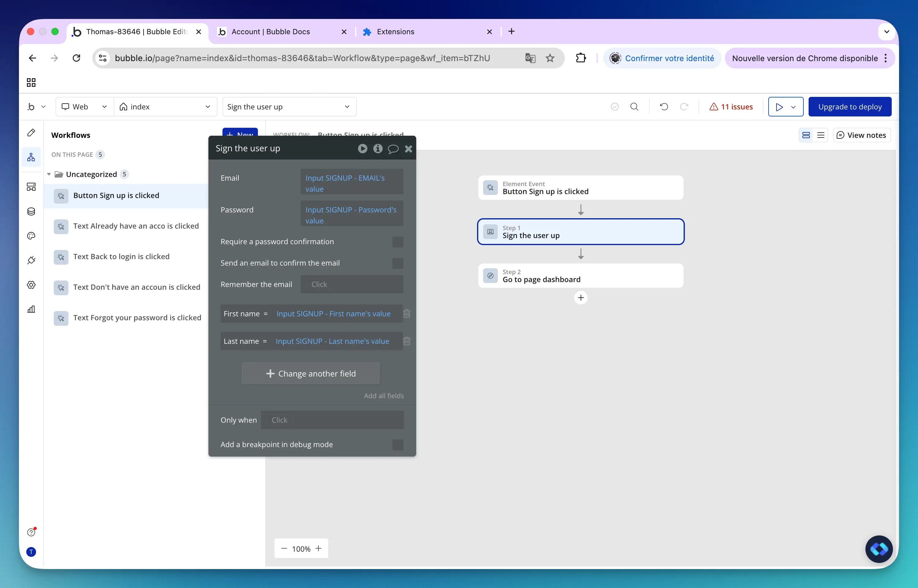The width and height of the screenshot is (918, 588).
Task: Click the Remember the email expression field
Action: [x=352, y=285]
